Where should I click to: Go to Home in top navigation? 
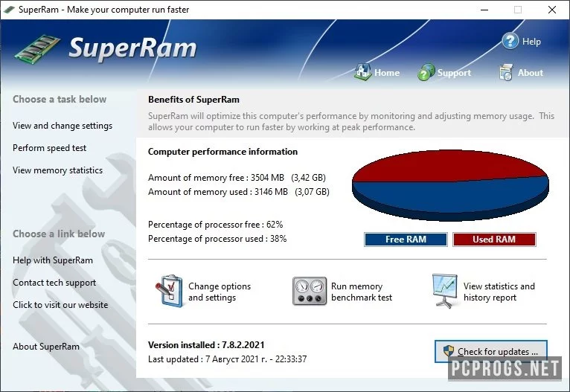tap(387, 73)
